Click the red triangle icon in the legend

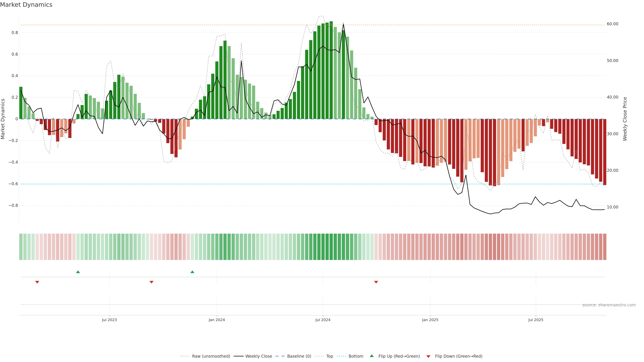click(x=428, y=356)
